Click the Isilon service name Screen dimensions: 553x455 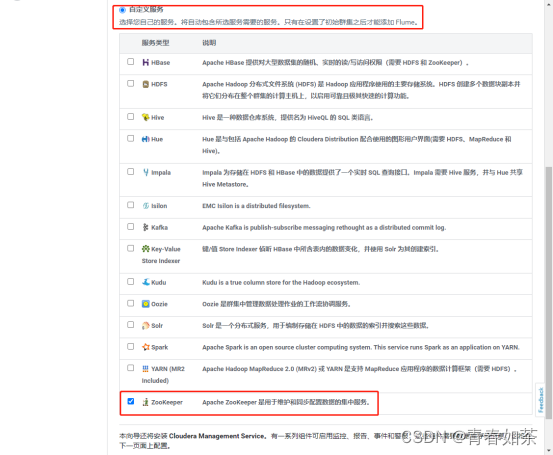click(159, 206)
